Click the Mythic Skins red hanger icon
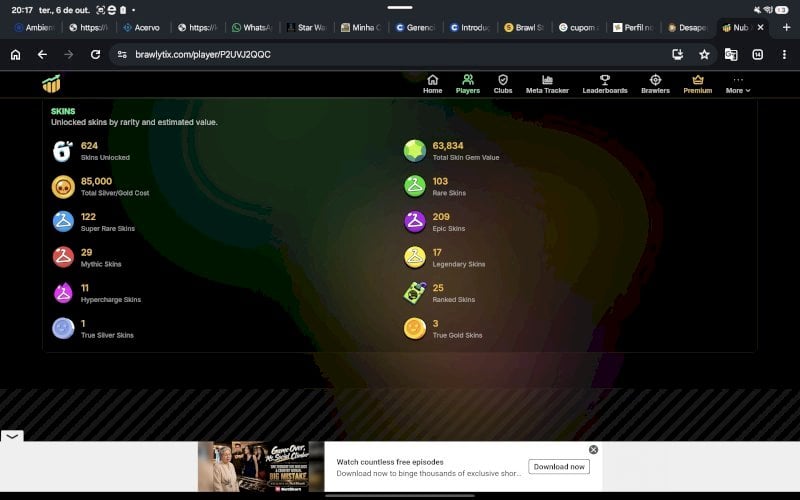Image resolution: width=800 pixels, height=500 pixels. click(x=63, y=258)
